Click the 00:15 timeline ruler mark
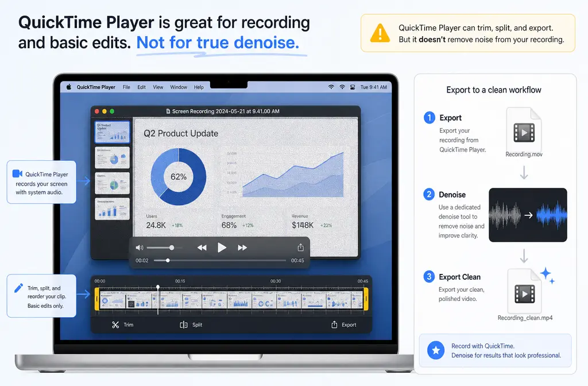 (x=180, y=281)
